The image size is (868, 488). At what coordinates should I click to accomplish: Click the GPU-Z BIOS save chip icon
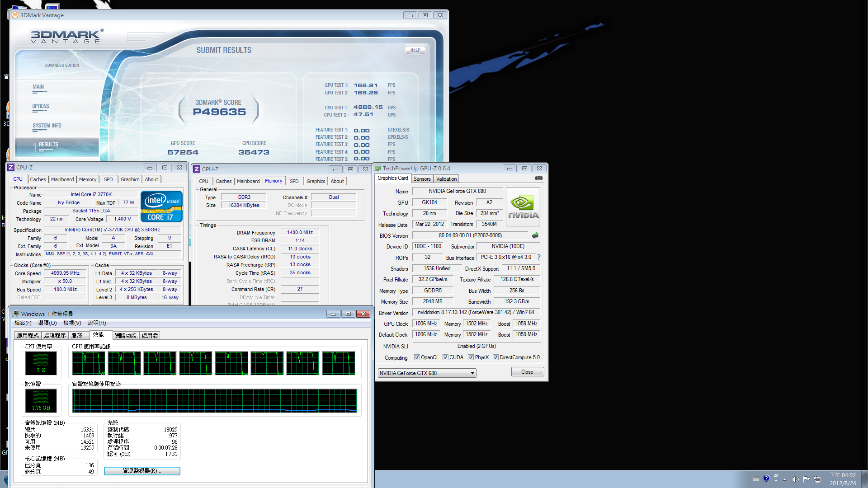(x=535, y=235)
